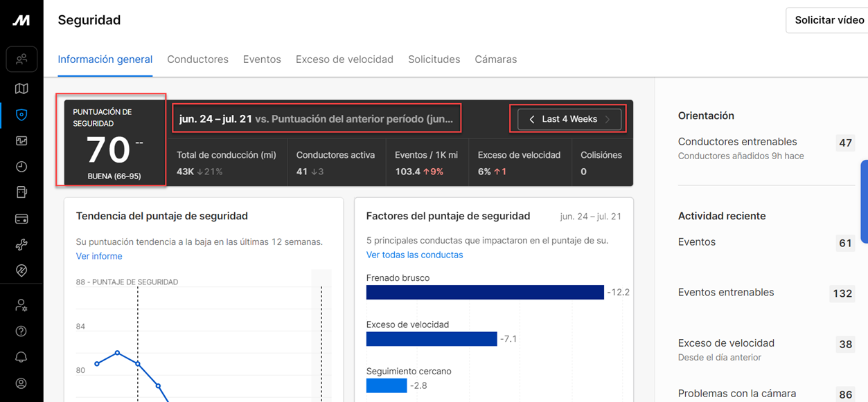The height and width of the screenshot is (402, 868).
Task: Switch to the Exceso de velocidad tab
Action: (344, 60)
